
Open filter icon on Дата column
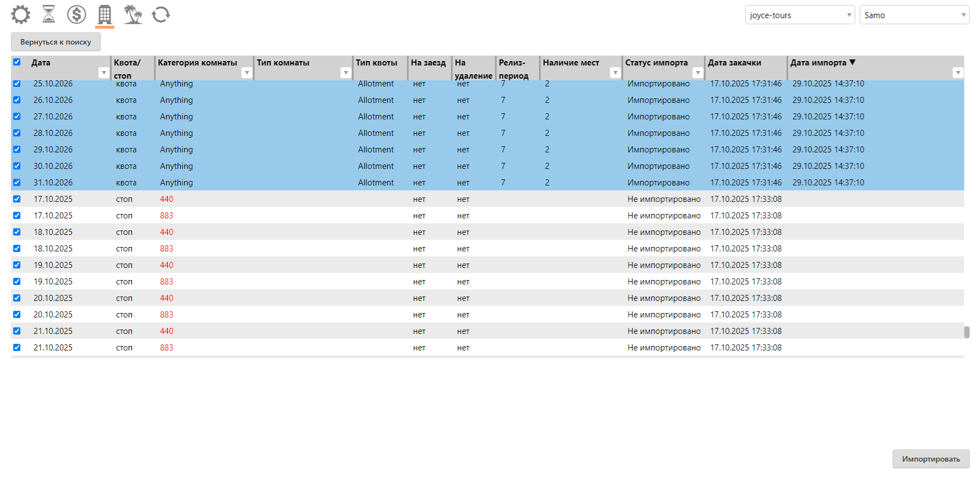point(103,73)
